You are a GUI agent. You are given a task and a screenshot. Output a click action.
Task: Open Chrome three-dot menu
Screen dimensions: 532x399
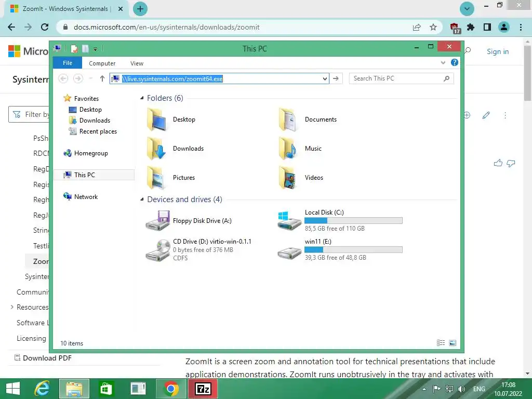tap(521, 27)
